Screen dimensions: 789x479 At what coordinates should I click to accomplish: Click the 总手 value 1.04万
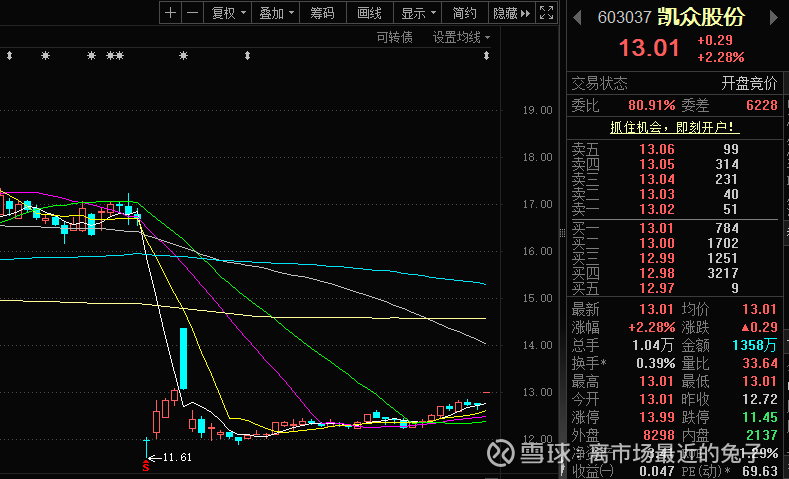coord(653,345)
